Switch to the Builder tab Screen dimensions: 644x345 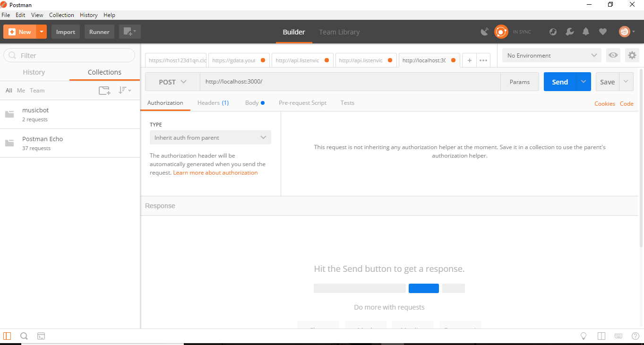[294, 32]
